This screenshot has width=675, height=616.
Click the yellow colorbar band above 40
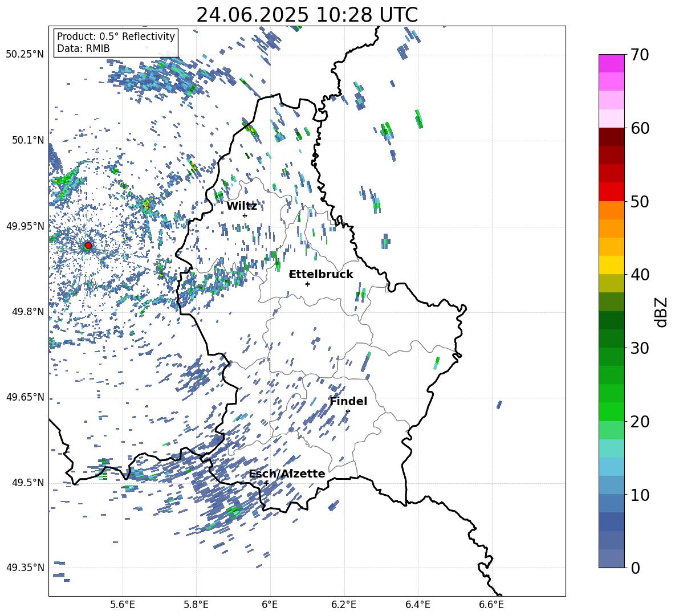click(611, 265)
